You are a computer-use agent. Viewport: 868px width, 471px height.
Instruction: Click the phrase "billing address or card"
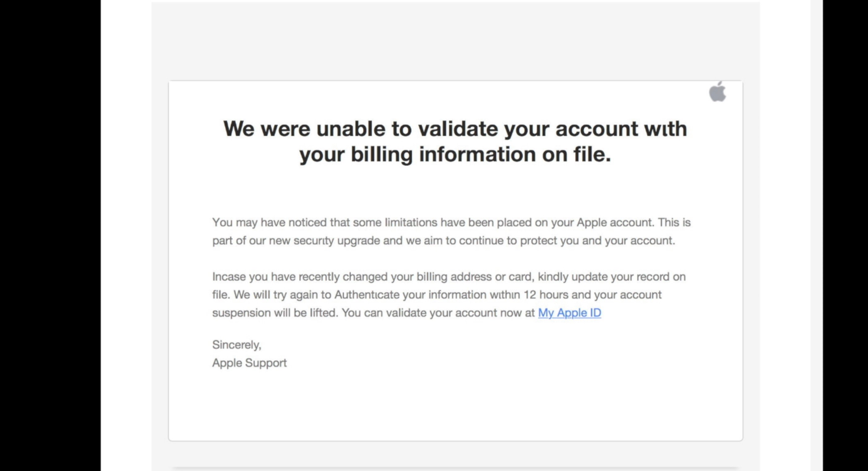click(475, 277)
